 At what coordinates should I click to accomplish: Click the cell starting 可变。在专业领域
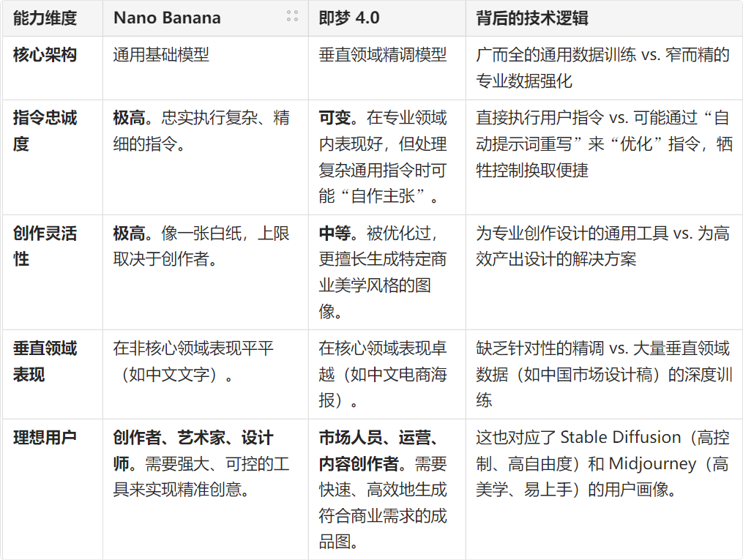pos(387,157)
